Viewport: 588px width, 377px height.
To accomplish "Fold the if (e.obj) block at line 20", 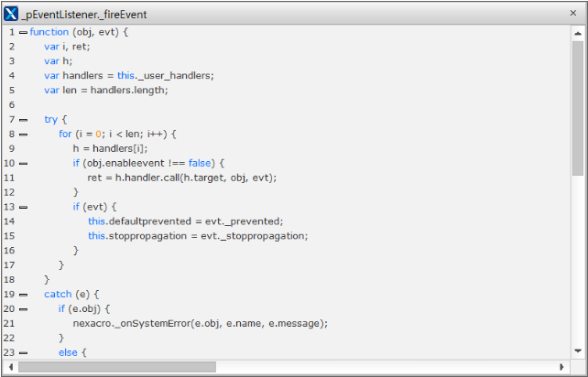I will point(23,309).
